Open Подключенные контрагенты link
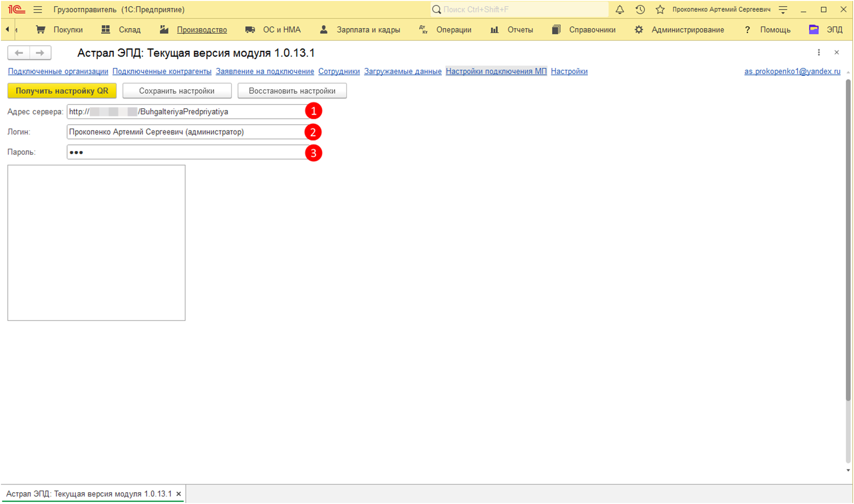This screenshot has height=504, width=854. point(162,71)
